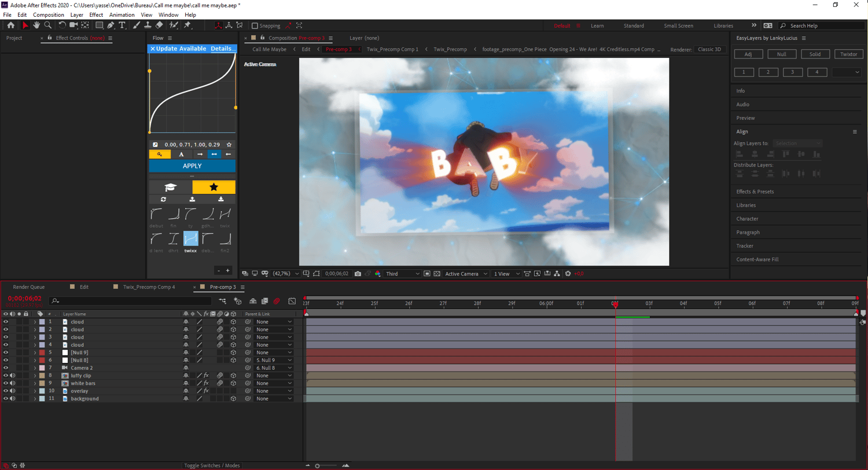Click the Home icon in the toolbar
868x470 pixels.
coord(10,25)
